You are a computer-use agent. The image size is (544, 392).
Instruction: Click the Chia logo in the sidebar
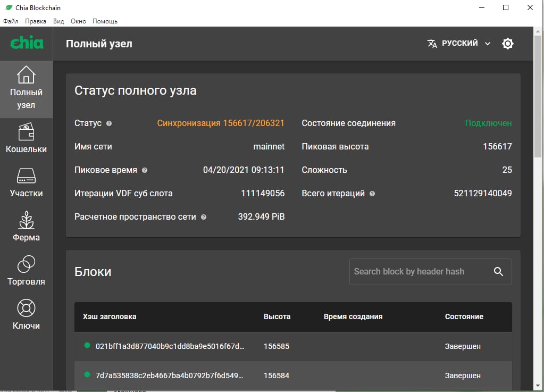(27, 43)
